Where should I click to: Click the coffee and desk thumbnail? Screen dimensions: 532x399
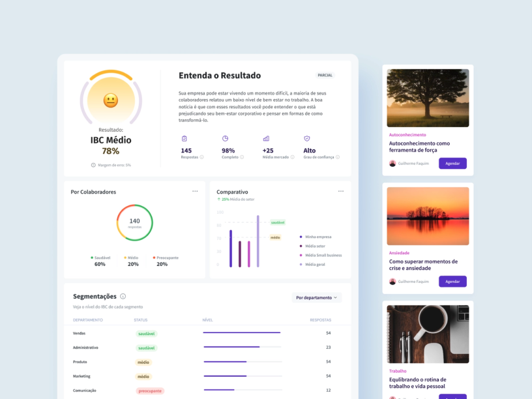pos(428,334)
